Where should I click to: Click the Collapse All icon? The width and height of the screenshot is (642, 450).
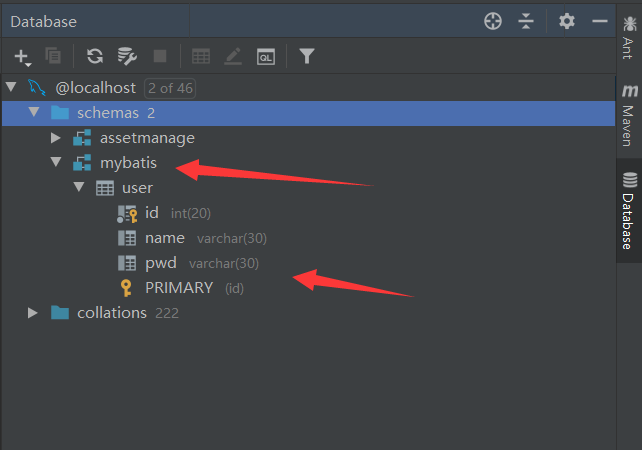(526, 21)
